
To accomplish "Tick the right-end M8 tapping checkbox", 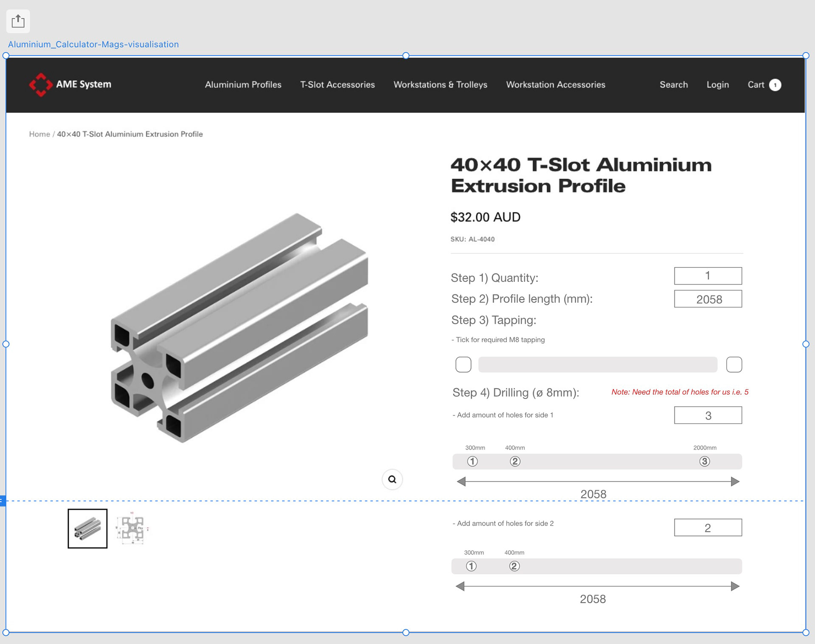I will (734, 364).
